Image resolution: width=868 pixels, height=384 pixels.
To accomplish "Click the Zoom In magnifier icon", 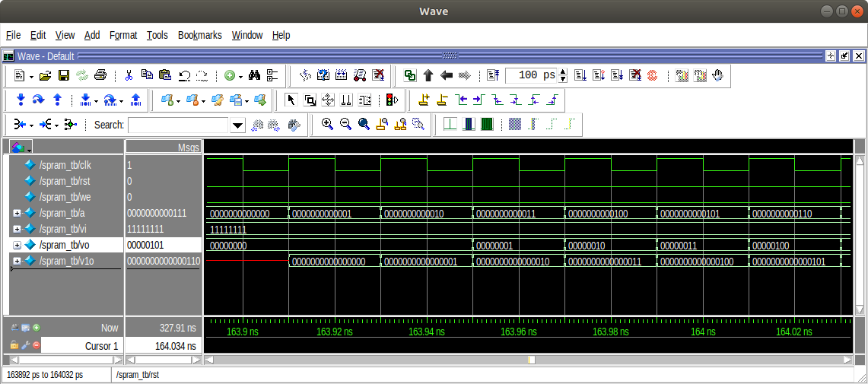I will [327, 125].
